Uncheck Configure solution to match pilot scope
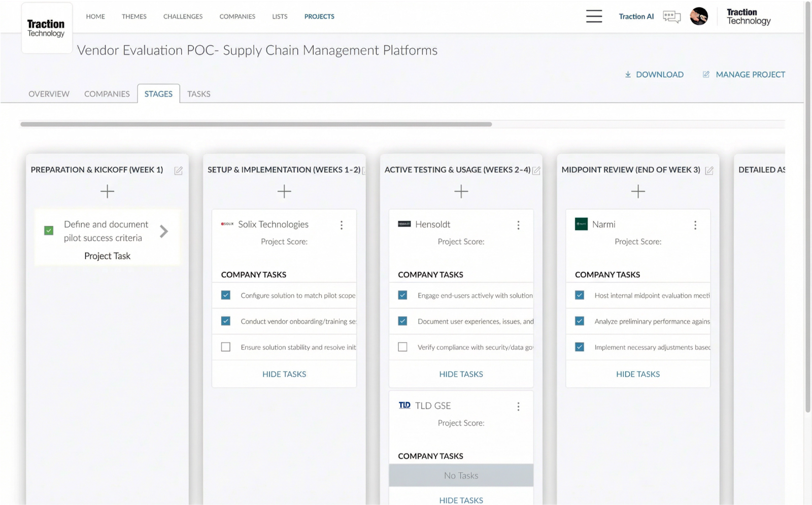Viewport: 812px width, 505px height. point(226,295)
